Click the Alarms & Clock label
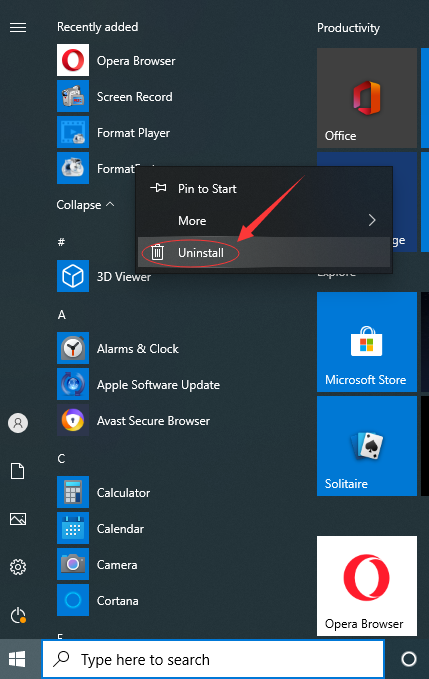The image size is (429, 679). (138, 349)
